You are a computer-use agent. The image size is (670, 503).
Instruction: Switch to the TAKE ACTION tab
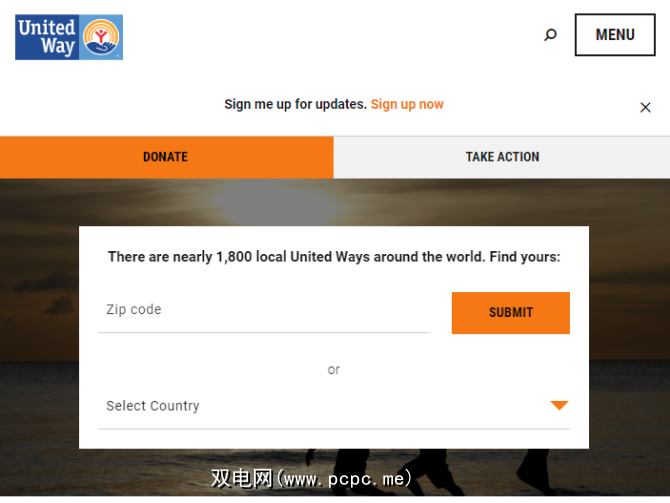tap(502, 157)
